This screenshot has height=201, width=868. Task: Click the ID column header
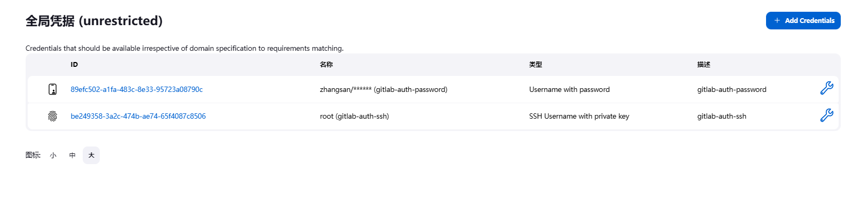[74, 65]
